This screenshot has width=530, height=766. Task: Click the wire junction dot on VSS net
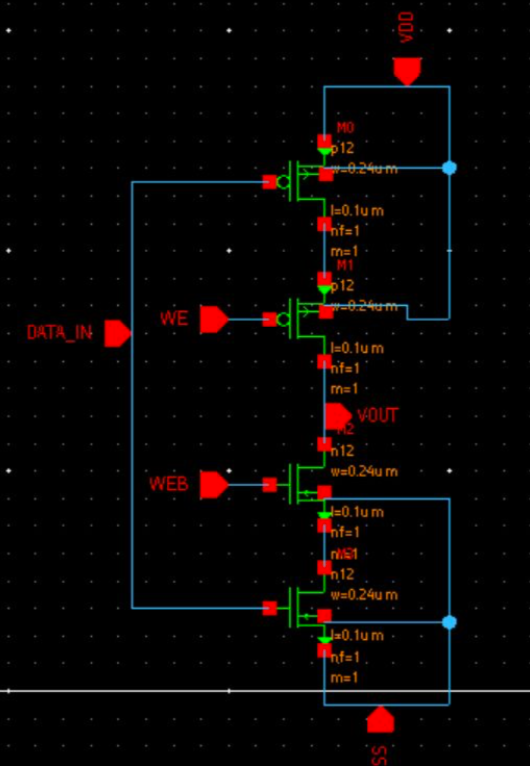click(449, 622)
